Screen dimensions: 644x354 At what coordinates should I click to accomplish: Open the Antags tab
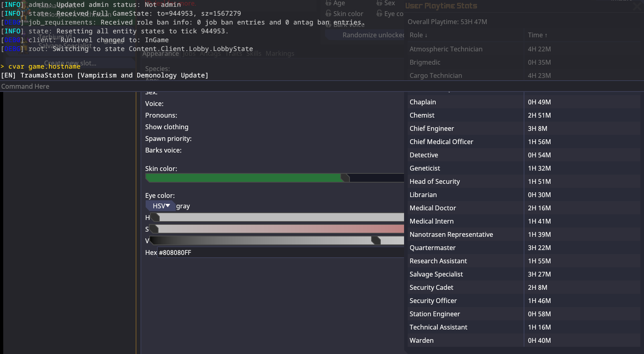(x=210, y=54)
